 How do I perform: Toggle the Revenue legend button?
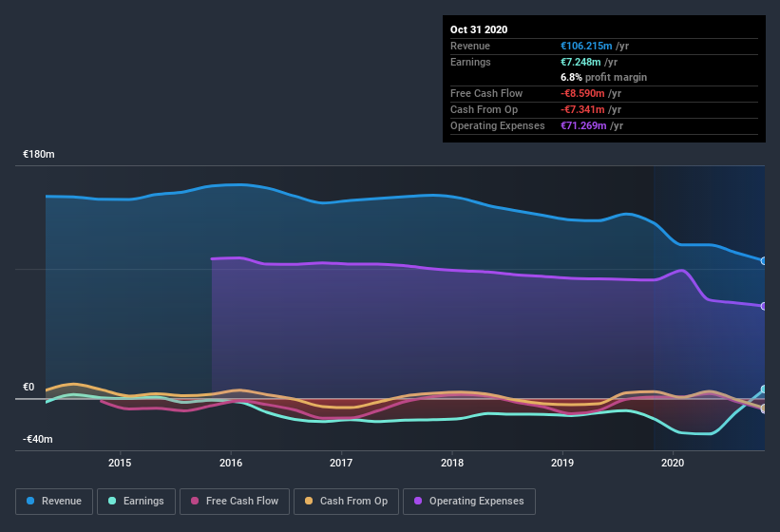(x=54, y=502)
